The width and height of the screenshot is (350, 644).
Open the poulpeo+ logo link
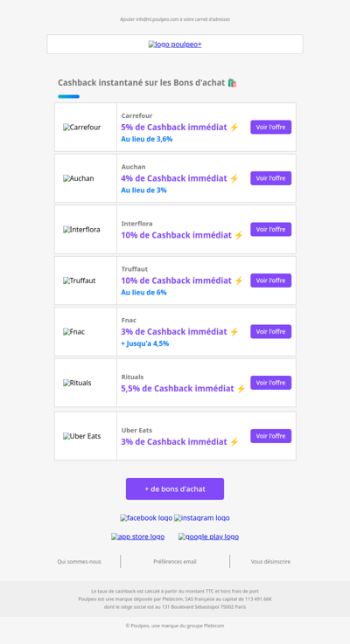click(x=175, y=45)
